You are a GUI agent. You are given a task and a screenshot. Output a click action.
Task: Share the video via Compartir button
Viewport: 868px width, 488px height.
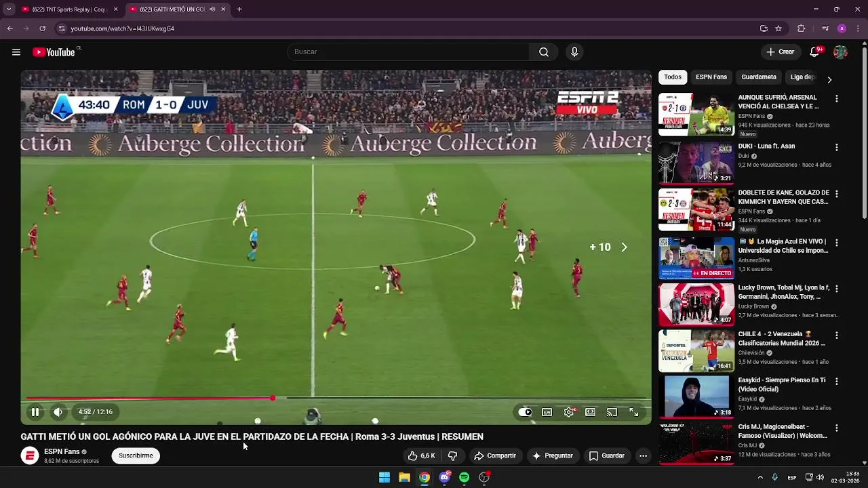click(x=495, y=456)
